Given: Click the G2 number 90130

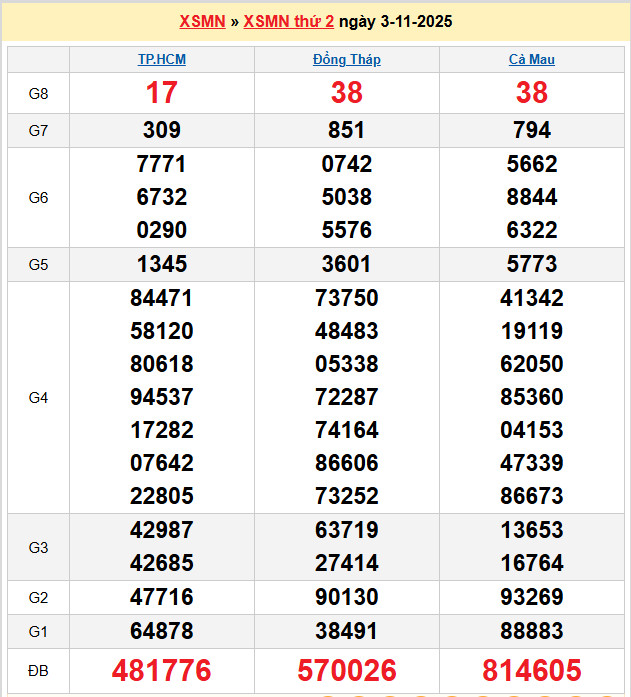Looking at the screenshot, I should [346, 597].
